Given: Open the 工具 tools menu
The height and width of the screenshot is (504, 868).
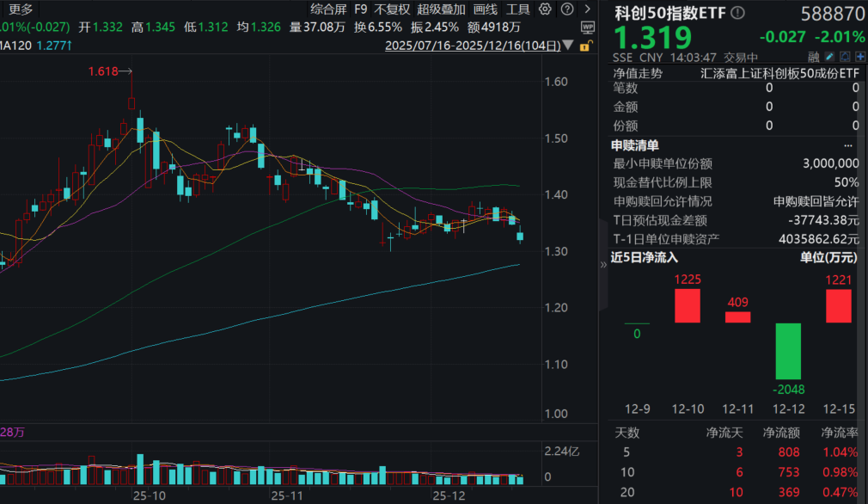Looking at the screenshot, I should (x=518, y=9).
